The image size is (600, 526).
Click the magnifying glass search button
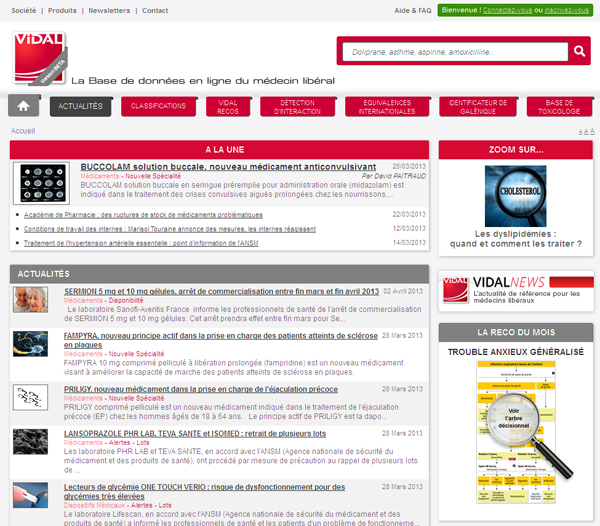tap(581, 52)
